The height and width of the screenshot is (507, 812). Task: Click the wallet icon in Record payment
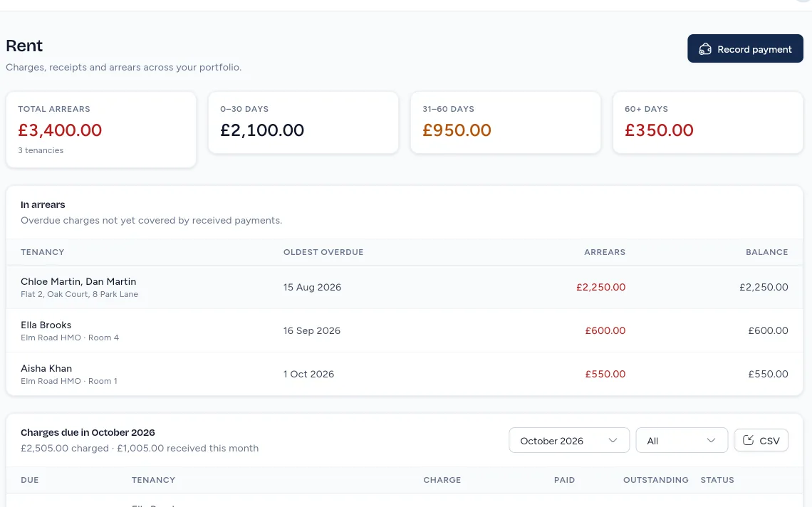pyautogui.click(x=705, y=49)
